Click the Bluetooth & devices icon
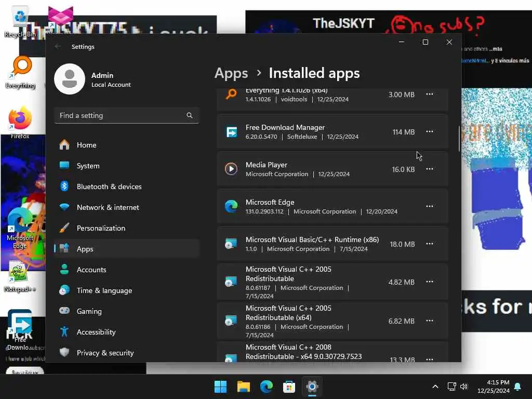The image size is (532, 399). 64,187
